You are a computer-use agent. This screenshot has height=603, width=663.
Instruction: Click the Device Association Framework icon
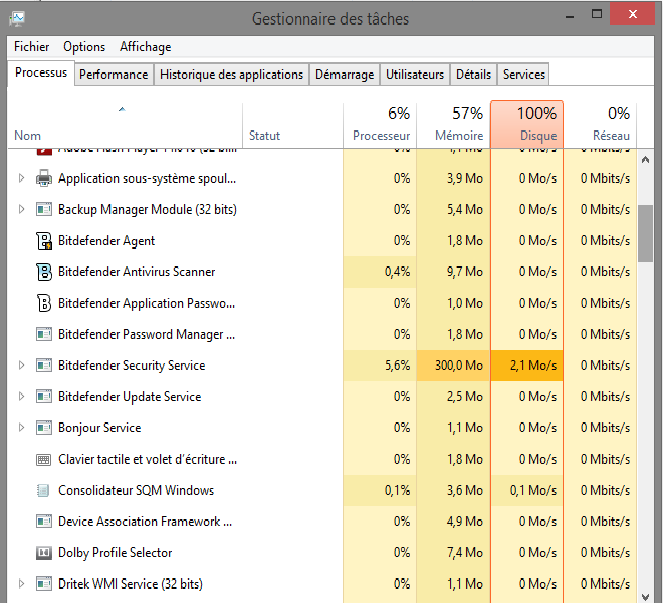click(44, 521)
